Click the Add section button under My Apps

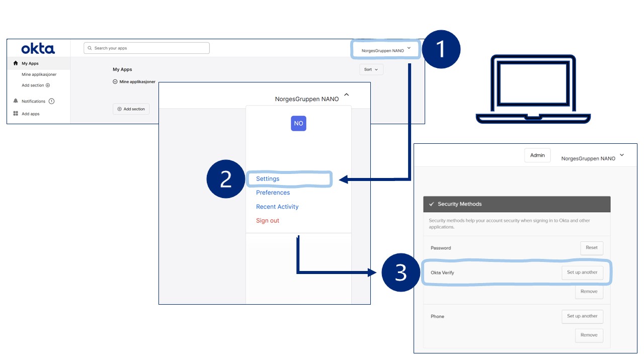point(131,109)
